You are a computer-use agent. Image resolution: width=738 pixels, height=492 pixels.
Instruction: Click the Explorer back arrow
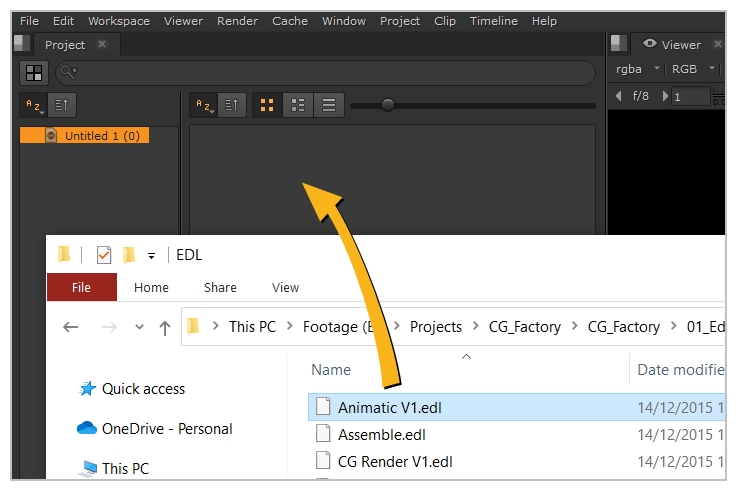70,327
